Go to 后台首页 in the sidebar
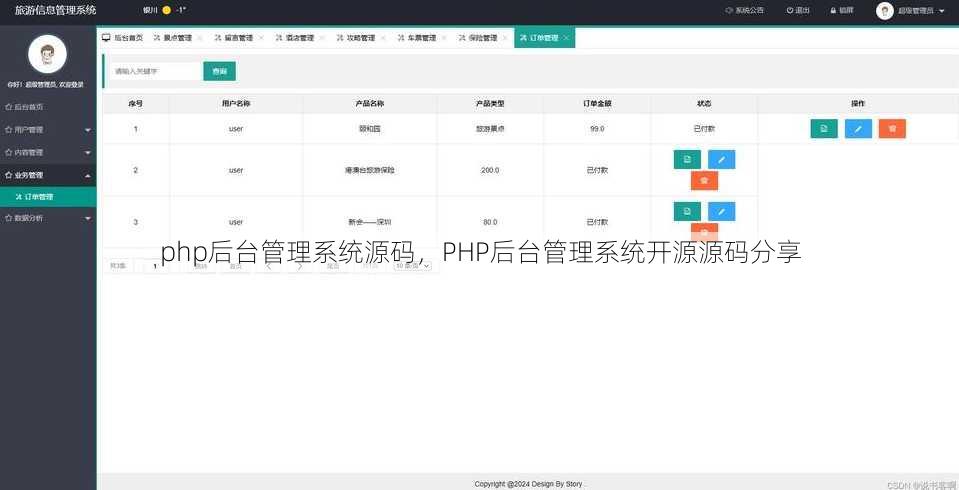Image resolution: width=959 pixels, height=490 pixels. pyautogui.click(x=48, y=106)
